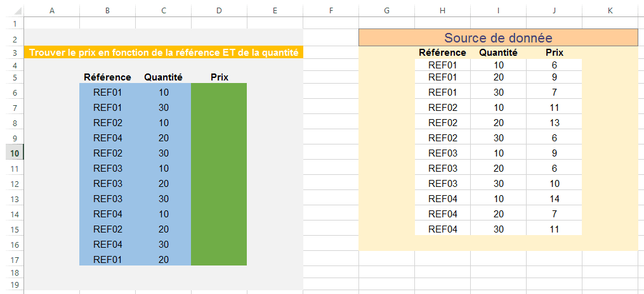Viewport: 644px width, 294px height.
Task: Click the row 19 header
Action: (x=11, y=285)
